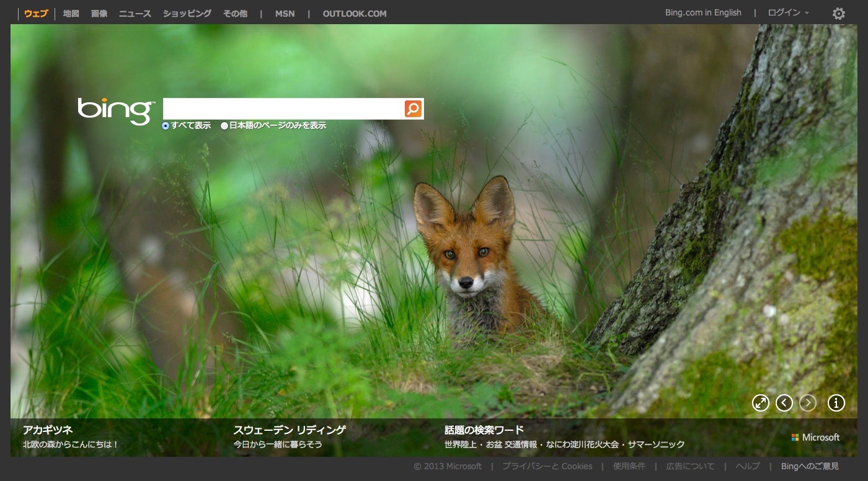Open the settings gear icon

point(838,14)
